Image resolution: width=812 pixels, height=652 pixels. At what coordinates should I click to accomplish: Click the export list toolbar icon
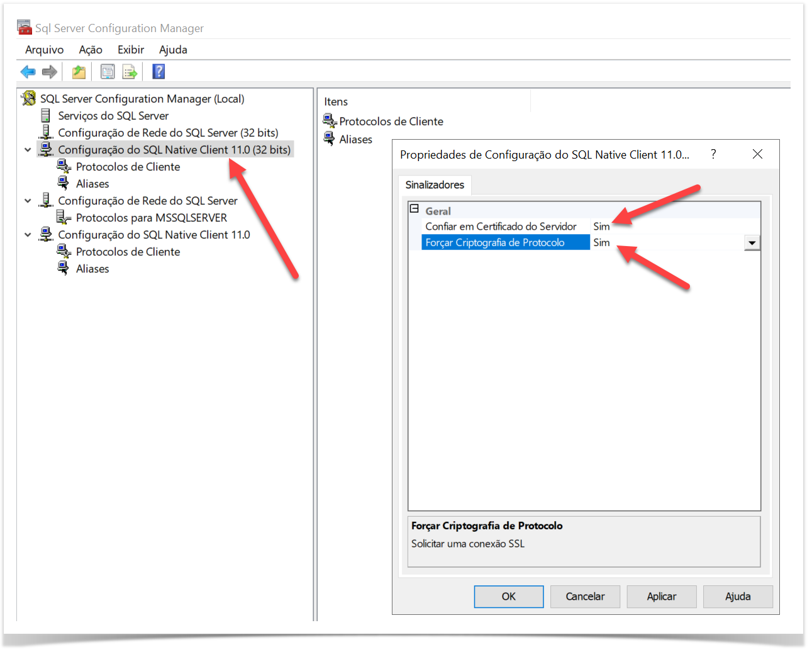tap(130, 72)
